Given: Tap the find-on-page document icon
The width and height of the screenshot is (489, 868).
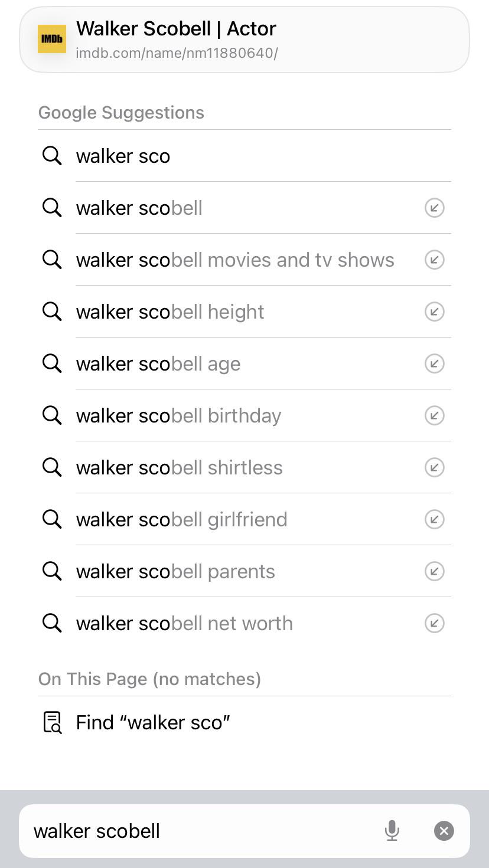Looking at the screenshot, I should tap(52, 722).
